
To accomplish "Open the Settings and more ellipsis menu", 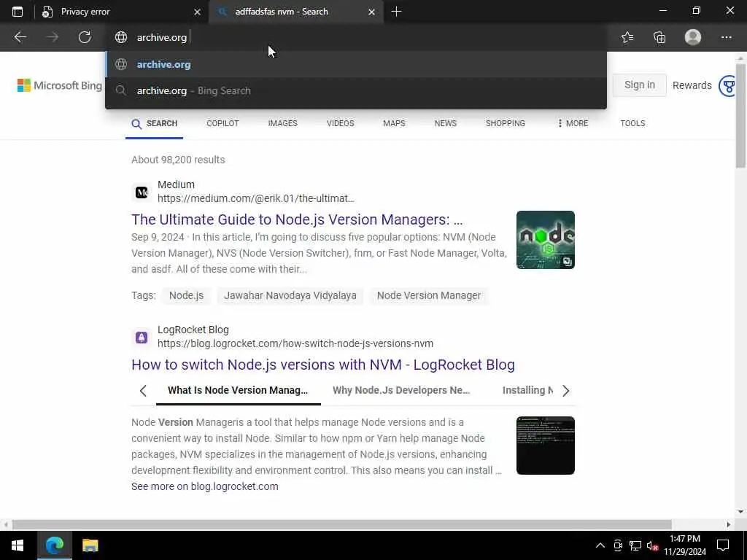I will point(726,37).
